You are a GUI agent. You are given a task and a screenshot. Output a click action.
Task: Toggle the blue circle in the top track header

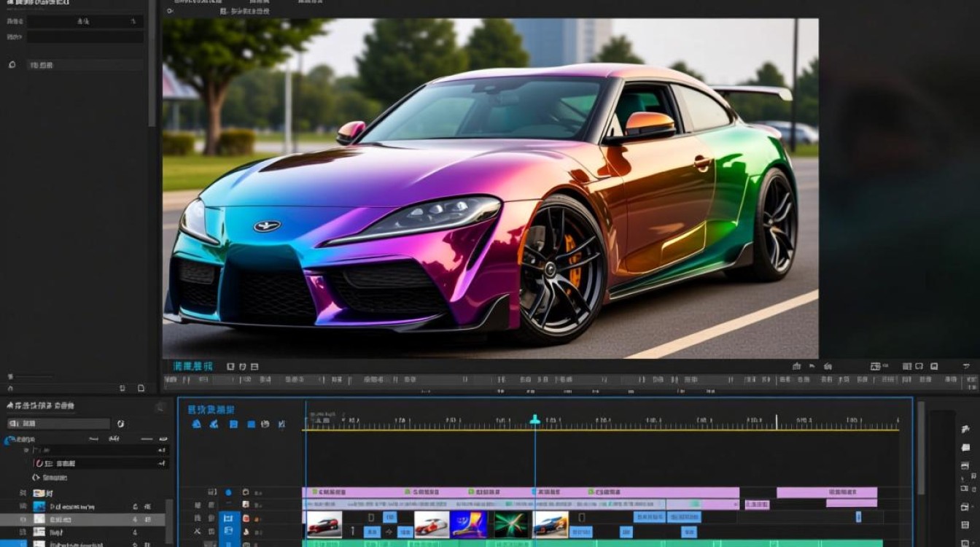[228, 492]
